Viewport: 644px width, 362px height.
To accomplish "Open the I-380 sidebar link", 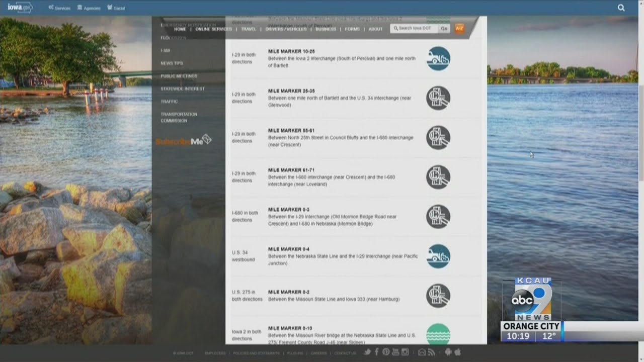I will pos(166,51).
